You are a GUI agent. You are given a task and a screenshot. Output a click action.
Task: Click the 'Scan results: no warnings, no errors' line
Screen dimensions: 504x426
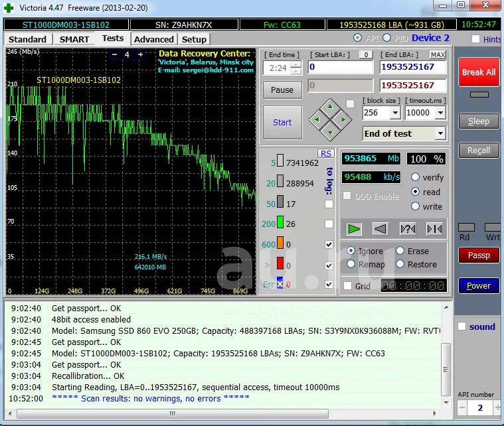click(151, 398)
